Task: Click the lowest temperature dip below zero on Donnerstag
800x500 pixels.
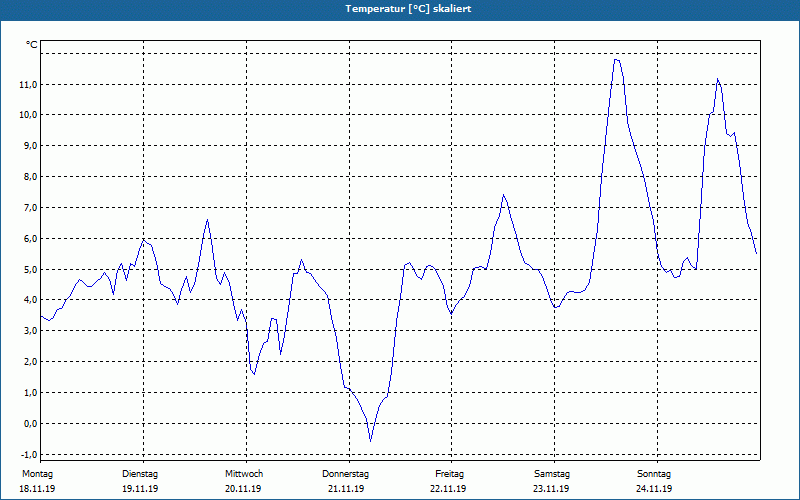Action: click(370, 441)
